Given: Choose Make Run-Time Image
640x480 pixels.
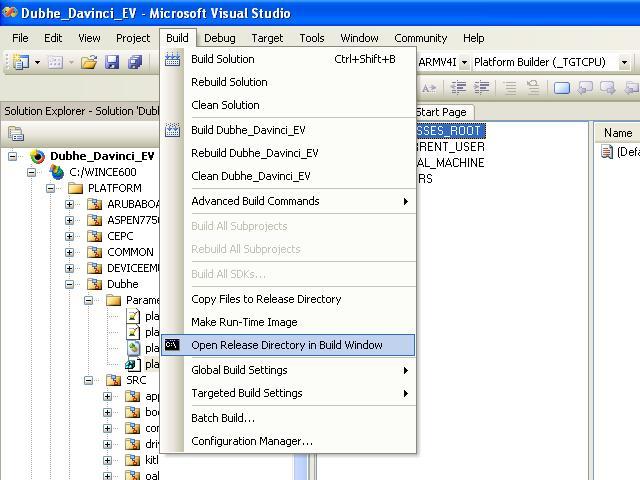Looking at the screenshot, I should coord(288,322).
